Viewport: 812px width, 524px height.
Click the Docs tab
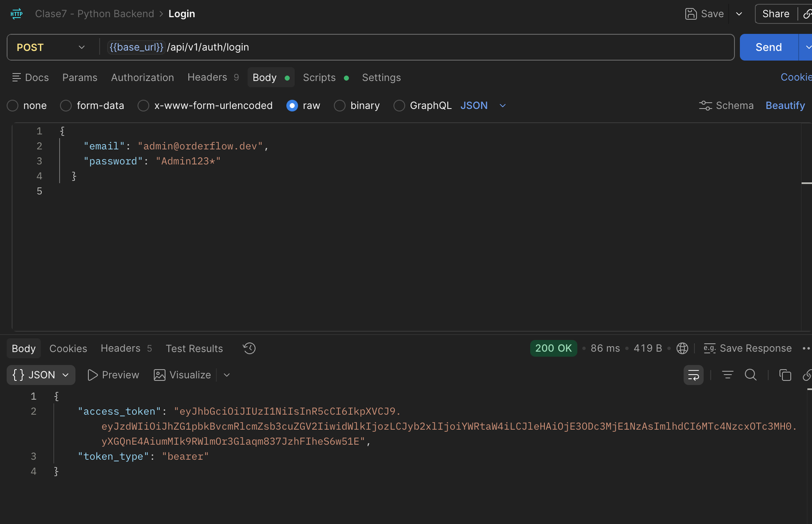[x=30, y=78]
